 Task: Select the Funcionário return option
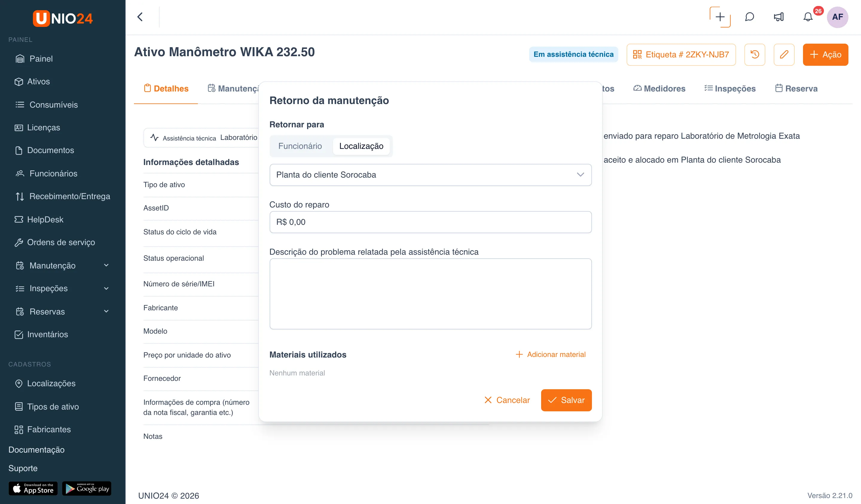coord(300,146)
